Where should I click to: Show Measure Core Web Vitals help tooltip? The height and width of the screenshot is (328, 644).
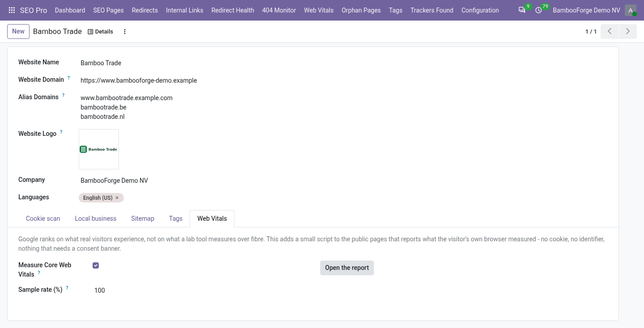39,273
